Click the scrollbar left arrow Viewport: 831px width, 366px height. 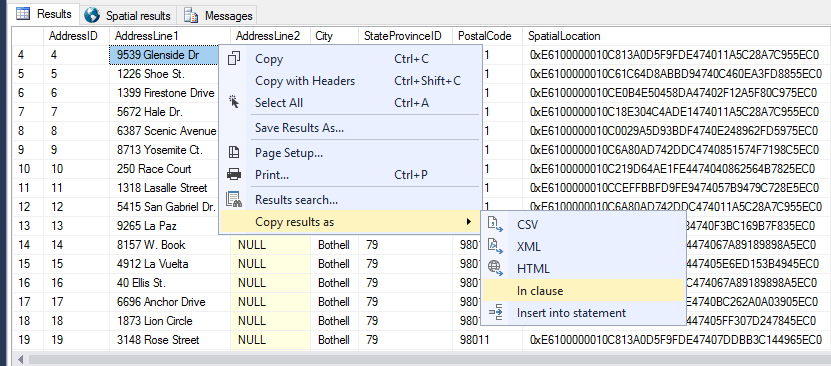click(21, 360)
